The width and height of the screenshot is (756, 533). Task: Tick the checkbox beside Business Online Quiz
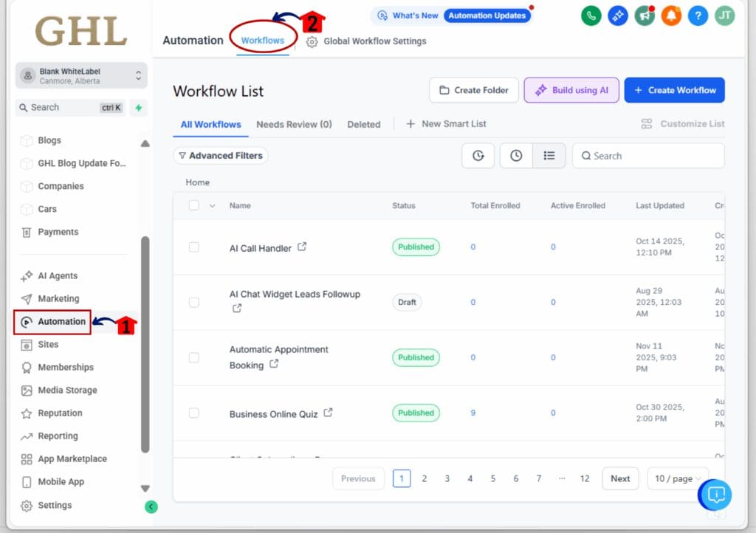tap(195, 413)
